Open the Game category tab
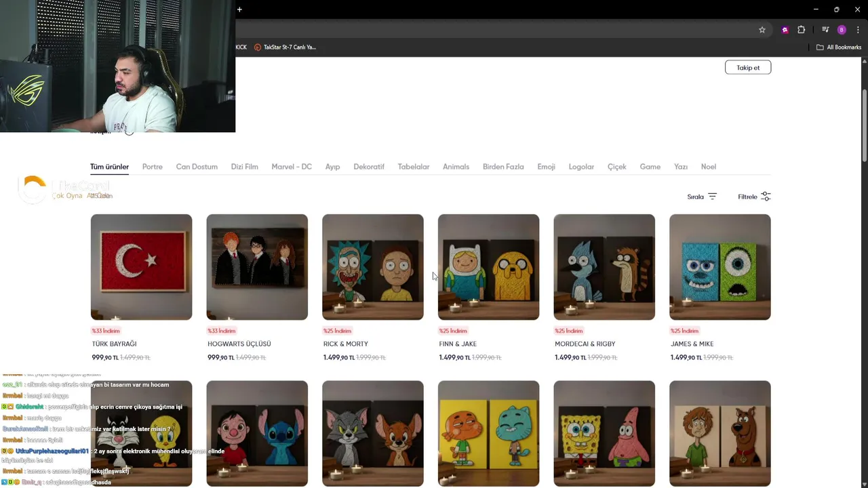The width and height of the screenshot is (868, 488). [650, 167]
